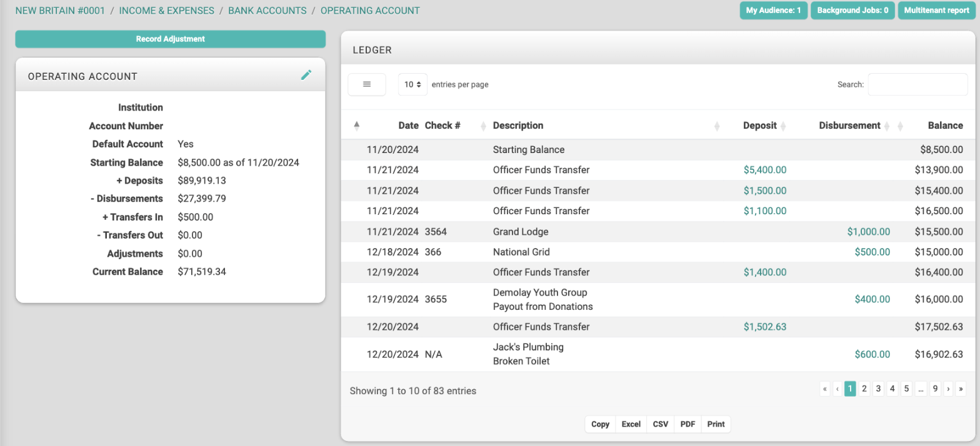The height and width of the screenshot is (446, 980).
Task: Open My Audience: 1 button
Action: pos(774,11)
